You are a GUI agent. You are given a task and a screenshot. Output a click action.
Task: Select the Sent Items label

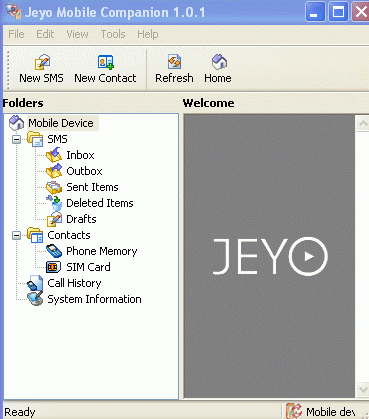tap(92, 187)
